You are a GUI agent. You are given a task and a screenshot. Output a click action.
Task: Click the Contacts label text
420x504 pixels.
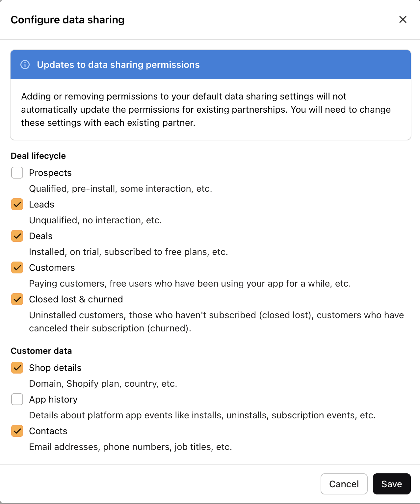pyautogui.click(x=48, y=431)
